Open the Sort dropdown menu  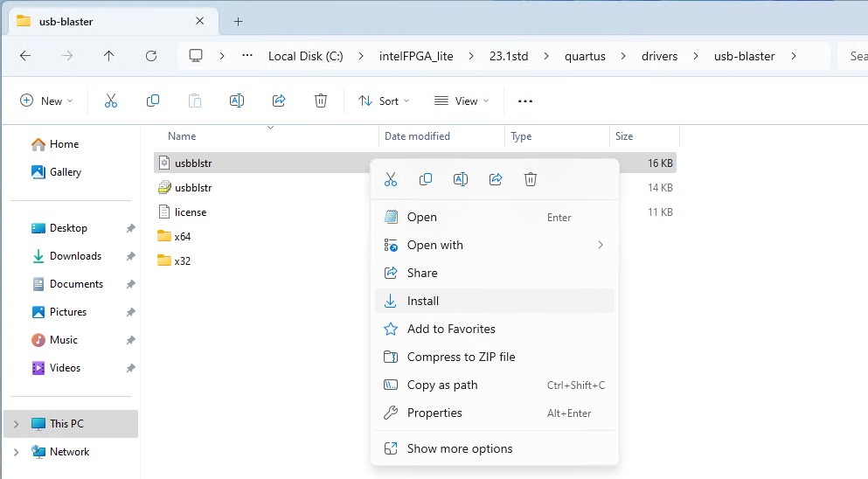click(384, 101)
